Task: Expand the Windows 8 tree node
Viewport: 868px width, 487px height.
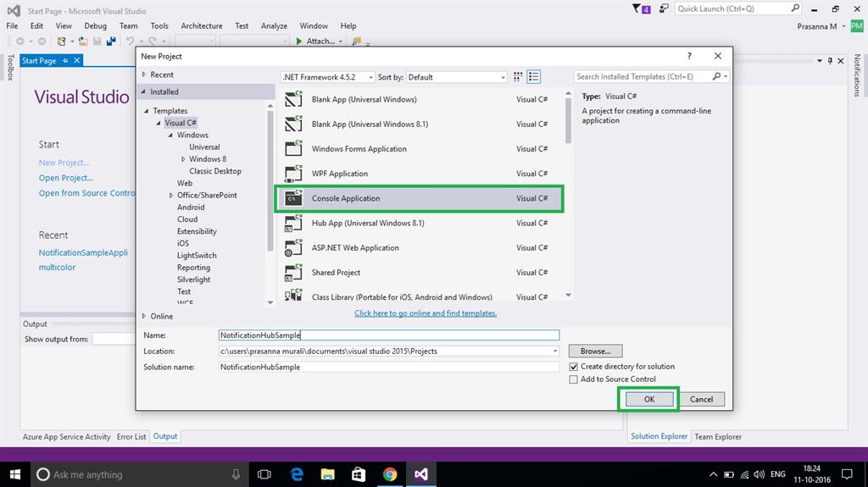Action: click(x=183, y=159)
